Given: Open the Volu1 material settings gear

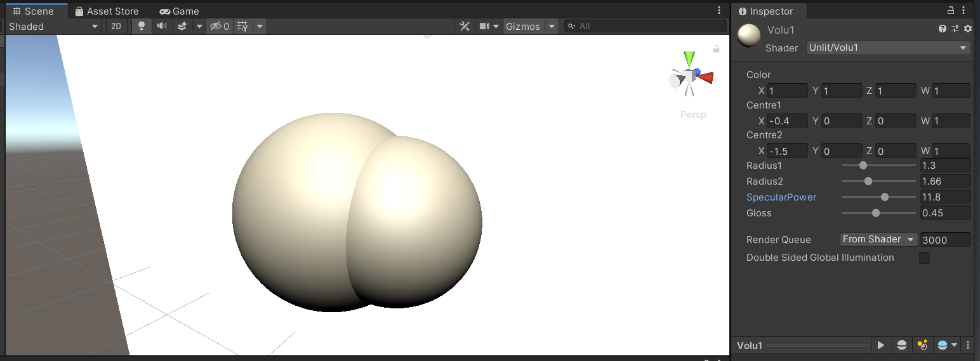Looking at the screenshot, I should click(968, 29).
